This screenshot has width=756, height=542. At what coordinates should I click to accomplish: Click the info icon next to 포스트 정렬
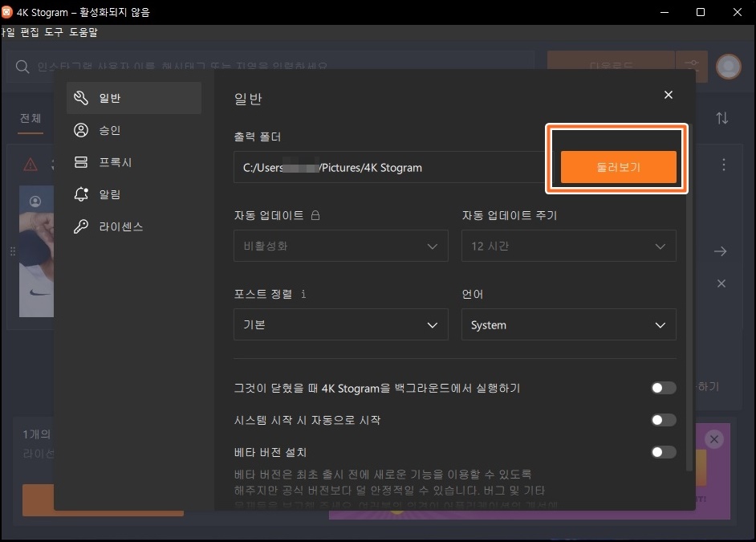tap(303, 294)
